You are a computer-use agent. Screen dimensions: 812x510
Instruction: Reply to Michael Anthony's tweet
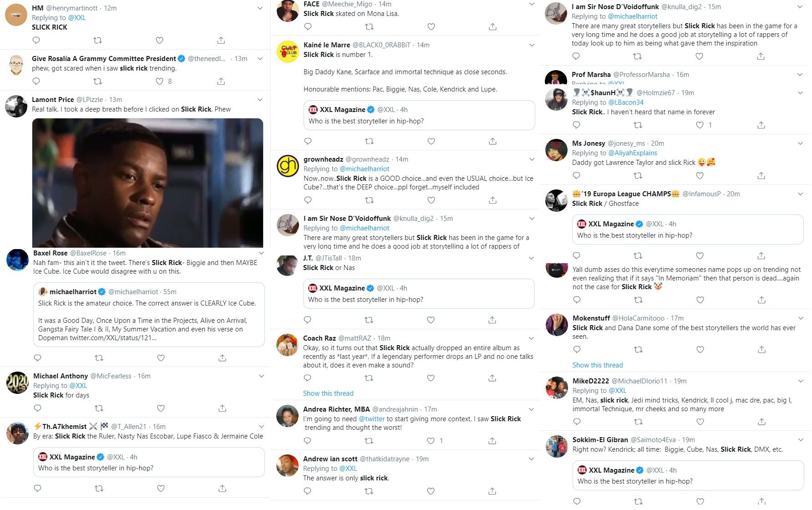(x=38, y=408)
